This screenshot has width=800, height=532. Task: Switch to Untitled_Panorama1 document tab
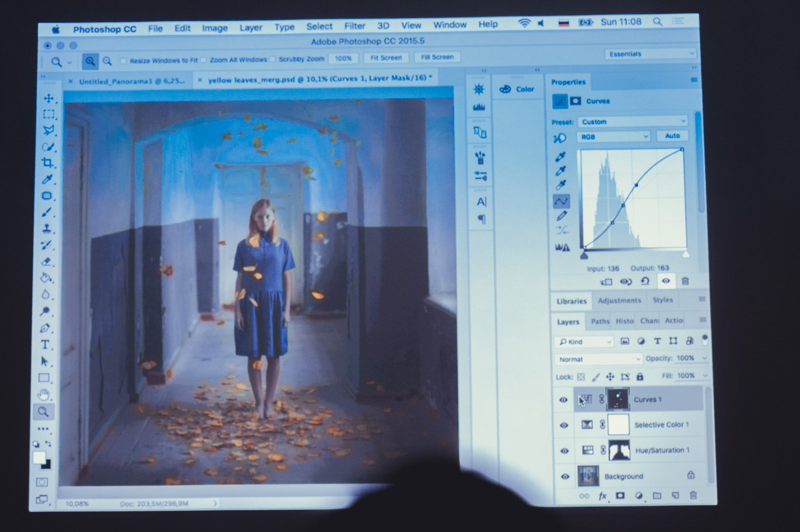[x=131, y=81]
